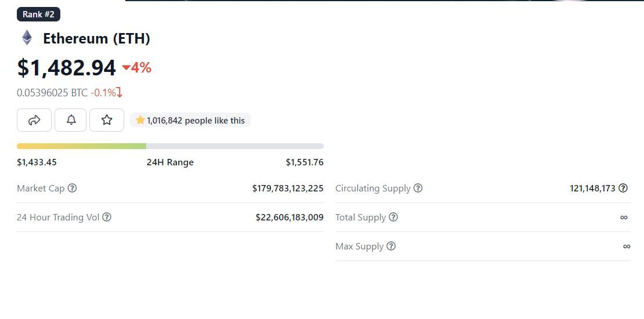Open price alert bell button
644x319 pixels.
tap(71, 120)
